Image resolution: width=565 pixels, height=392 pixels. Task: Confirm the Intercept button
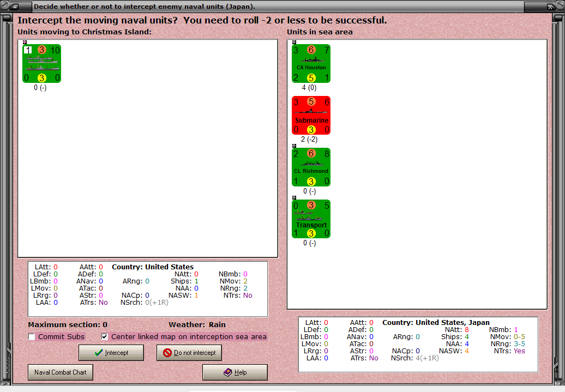pos(111,353)
